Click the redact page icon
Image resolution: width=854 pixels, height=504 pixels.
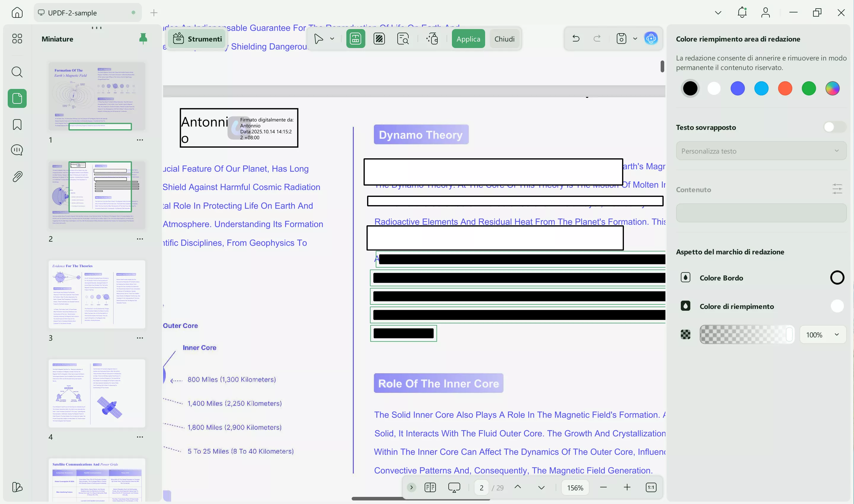pyautogui.click(x=379, y=39)
